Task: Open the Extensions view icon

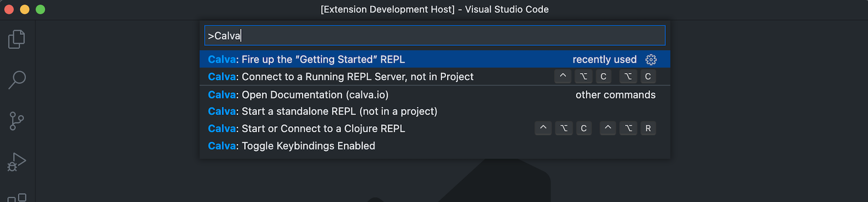Action: point(17,197)
